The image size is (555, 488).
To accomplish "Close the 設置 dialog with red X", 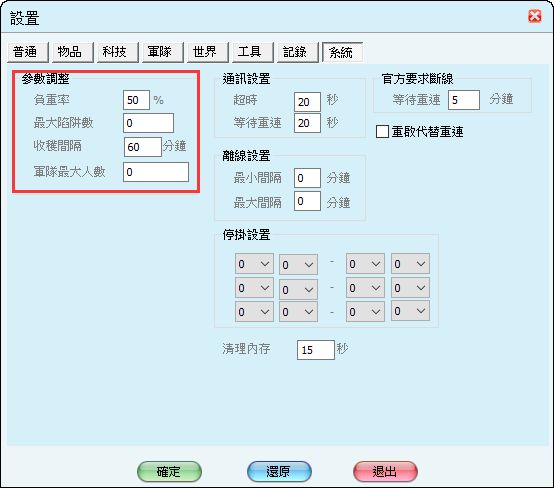I will click(x=534, y=16).
